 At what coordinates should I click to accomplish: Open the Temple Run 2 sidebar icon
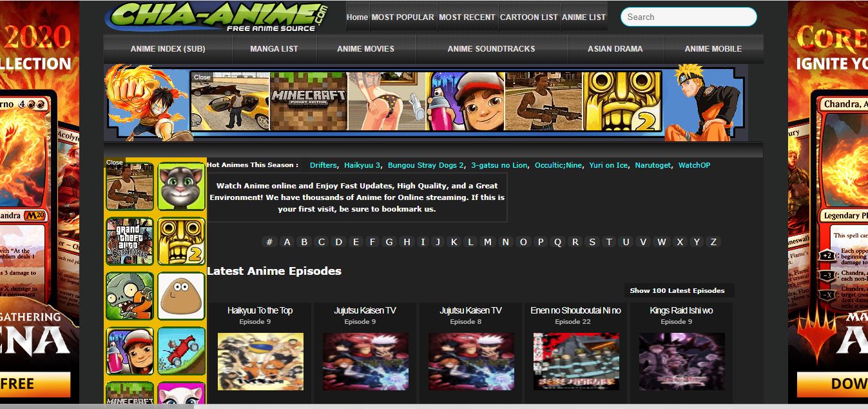[x=181, y=242]
